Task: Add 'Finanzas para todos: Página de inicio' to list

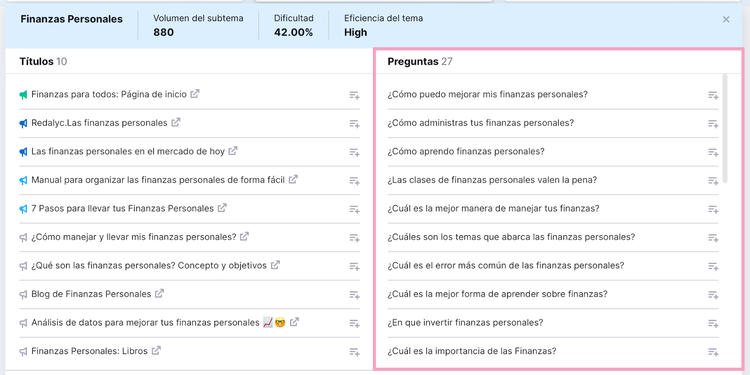Action: [x=354, y=95]
